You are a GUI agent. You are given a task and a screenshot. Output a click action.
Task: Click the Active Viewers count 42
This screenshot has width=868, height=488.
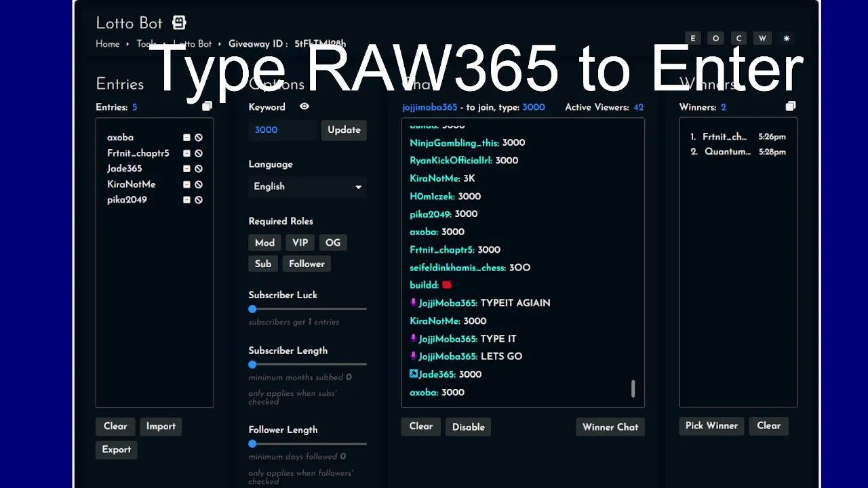tap(638, 107)
